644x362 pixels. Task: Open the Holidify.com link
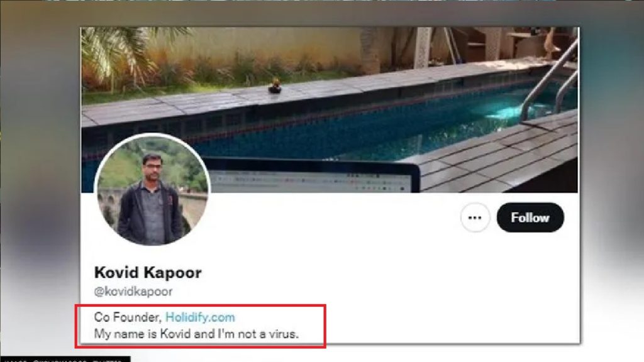coord(200,317)
